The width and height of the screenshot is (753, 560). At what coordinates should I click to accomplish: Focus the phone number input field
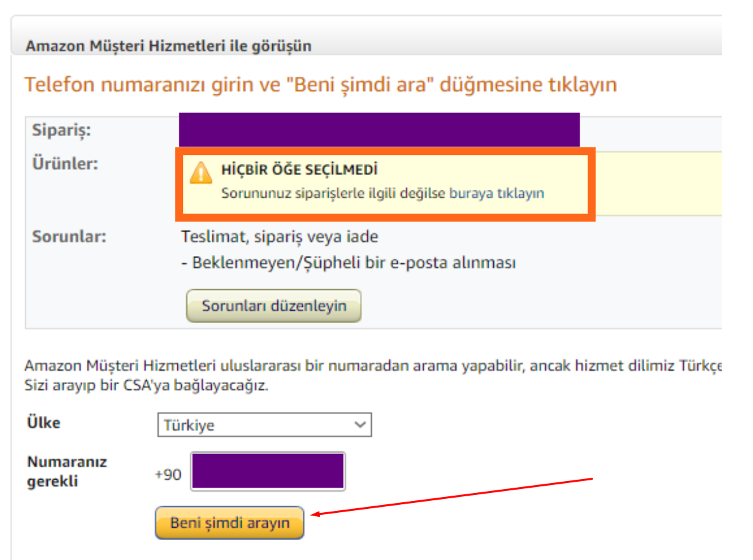[x=268, y=472]
